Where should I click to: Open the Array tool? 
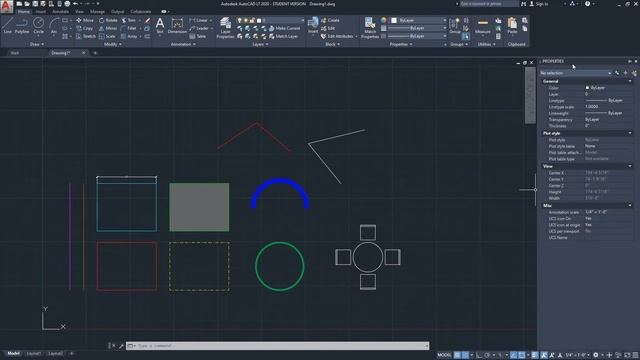(129, 36)
